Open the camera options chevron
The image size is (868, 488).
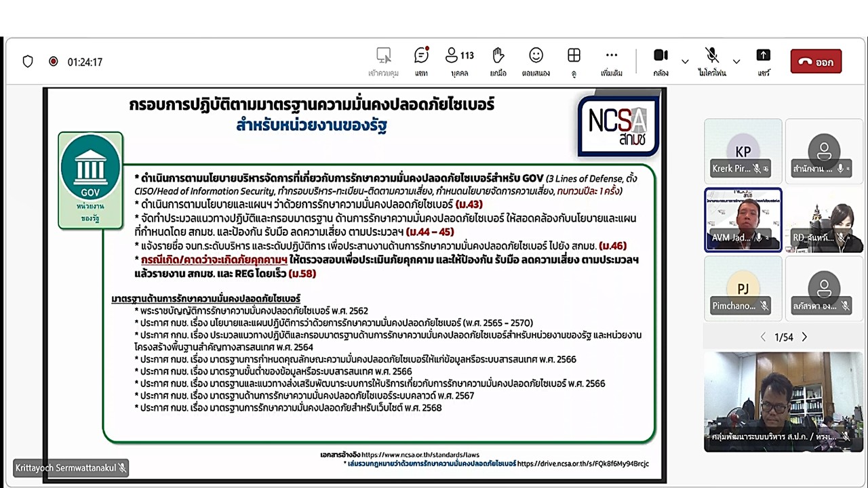tap(685, 60)
